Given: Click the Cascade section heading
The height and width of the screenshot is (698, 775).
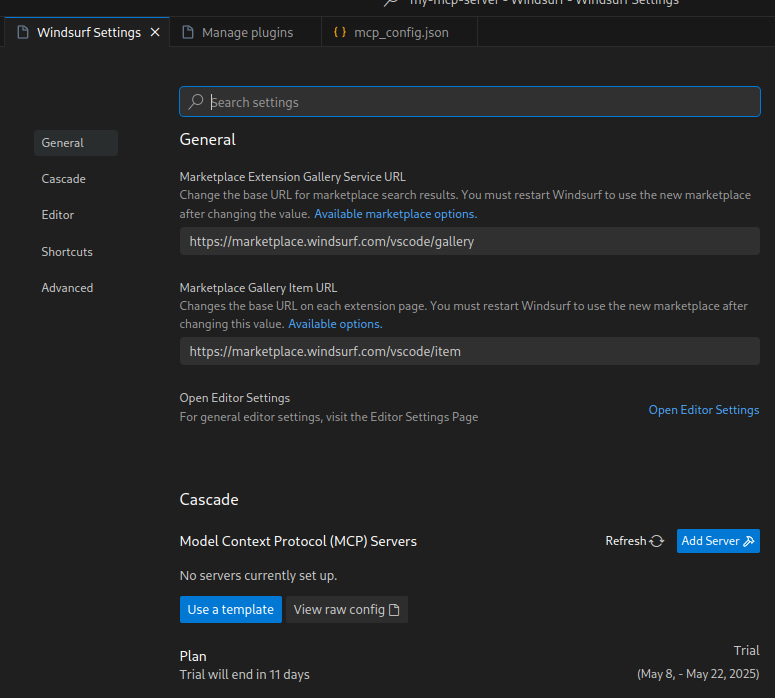Looking at the screenshot, I should [209, 499].
